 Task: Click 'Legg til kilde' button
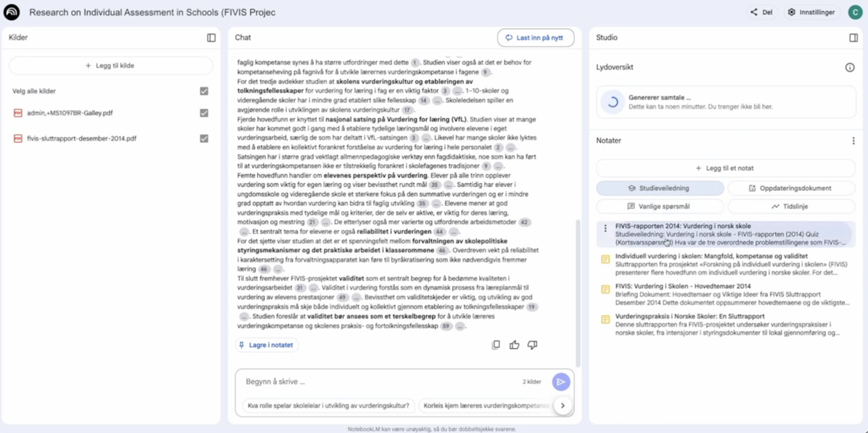111,66
